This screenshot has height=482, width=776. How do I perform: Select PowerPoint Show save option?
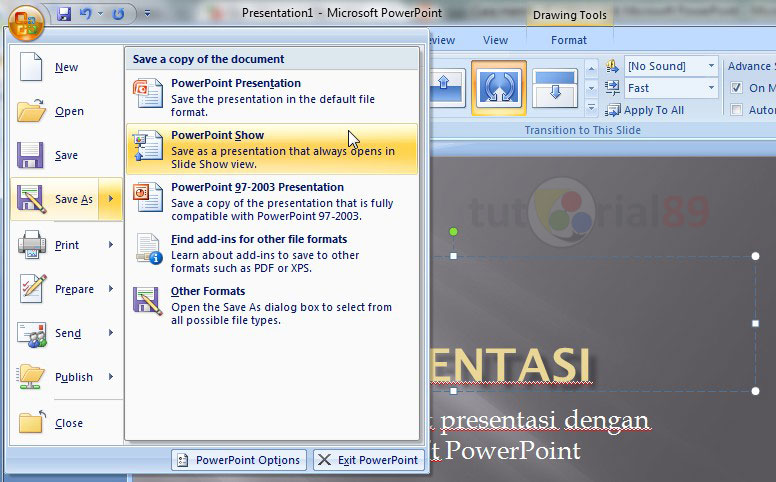point(272,148)
